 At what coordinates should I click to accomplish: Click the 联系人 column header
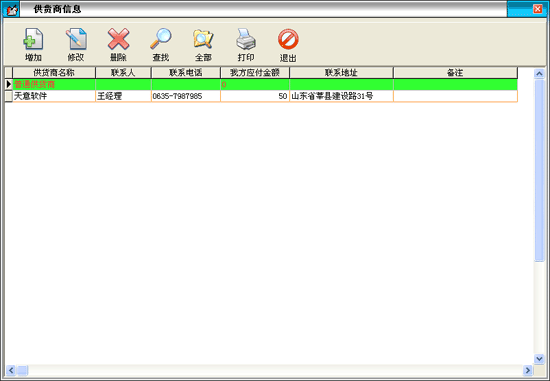tap(123, 73)
